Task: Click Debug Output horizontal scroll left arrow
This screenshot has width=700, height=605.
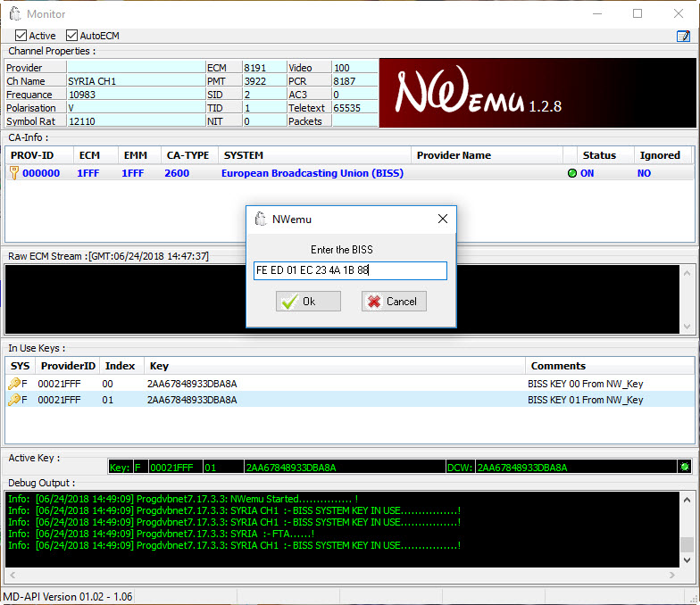Action: pos(12,575)
